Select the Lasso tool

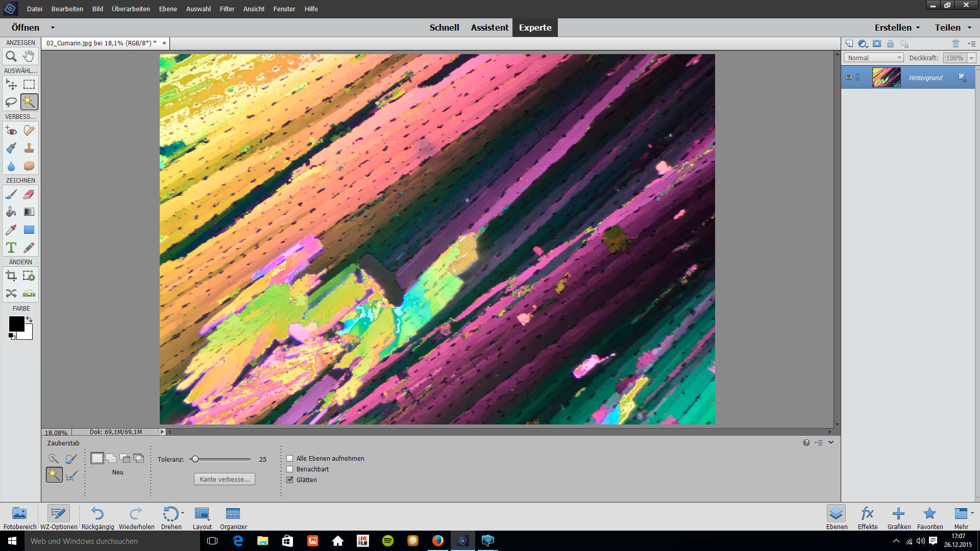click(11, 102)
